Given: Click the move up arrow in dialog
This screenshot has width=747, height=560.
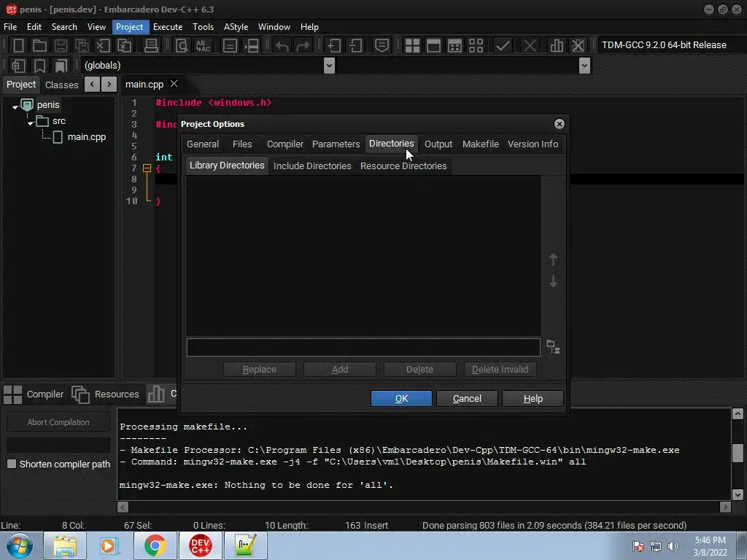Looking at the screenshot, I should pos(553,260).
